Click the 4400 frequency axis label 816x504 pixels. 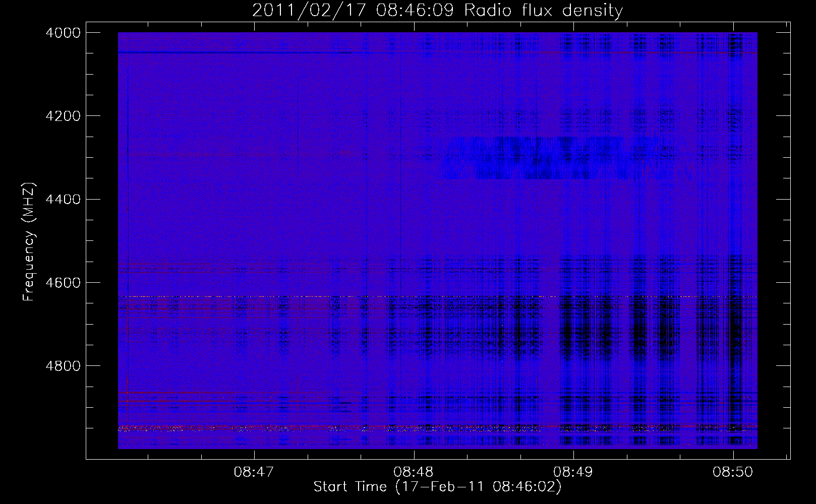click(x=63, y=199)
